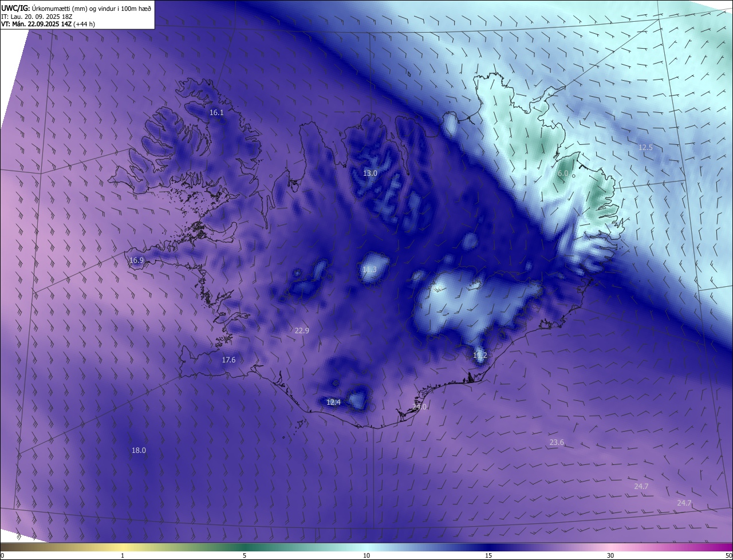The width and height of the screenshot is (733, 560).
Task: Click the 12.5 value over the northeast sea
Action: 645,148
